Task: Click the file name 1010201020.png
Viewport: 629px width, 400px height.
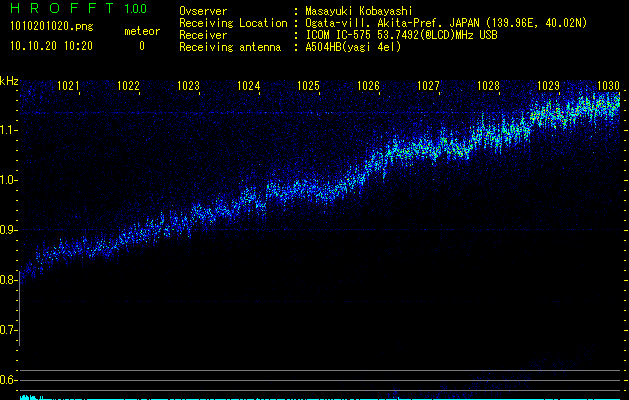Action: pyautogui.click(x=52, y=27)
